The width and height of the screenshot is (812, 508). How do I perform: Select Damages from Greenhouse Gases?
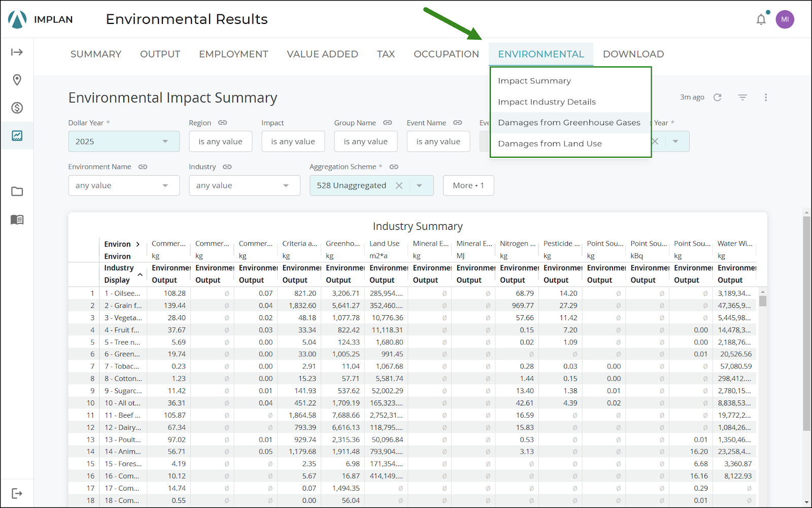click(570, 123)
